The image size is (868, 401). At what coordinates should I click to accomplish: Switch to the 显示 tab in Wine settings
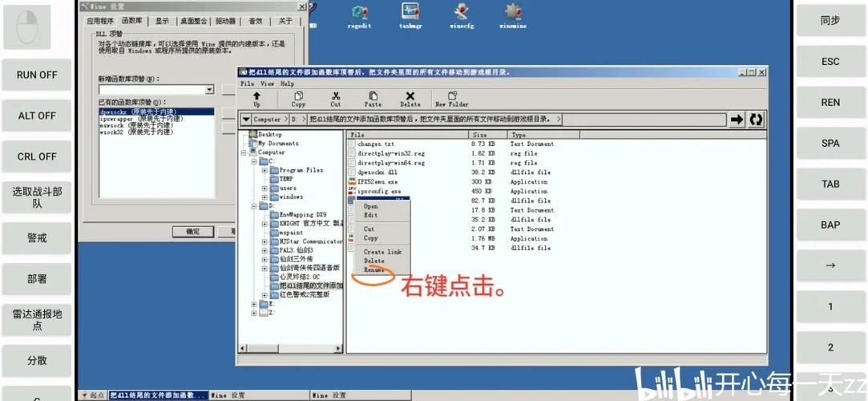(162, 21)
